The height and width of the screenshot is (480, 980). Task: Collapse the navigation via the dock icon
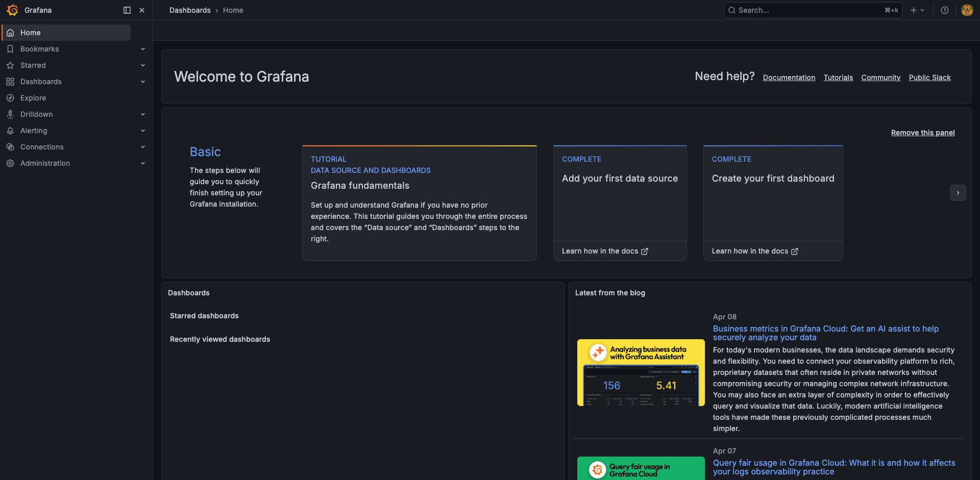tap(127, 10)
